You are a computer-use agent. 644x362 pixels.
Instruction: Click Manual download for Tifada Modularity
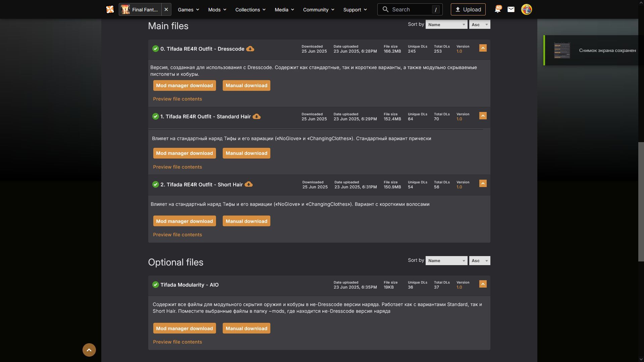[247, 328]
